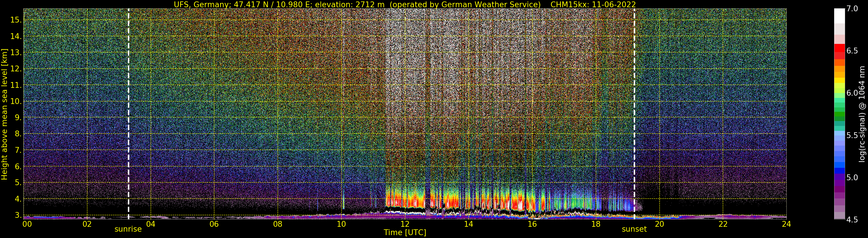The image size is (868, 238).
Task: Click the '6.' height tick label
Action: click(18, 166)
